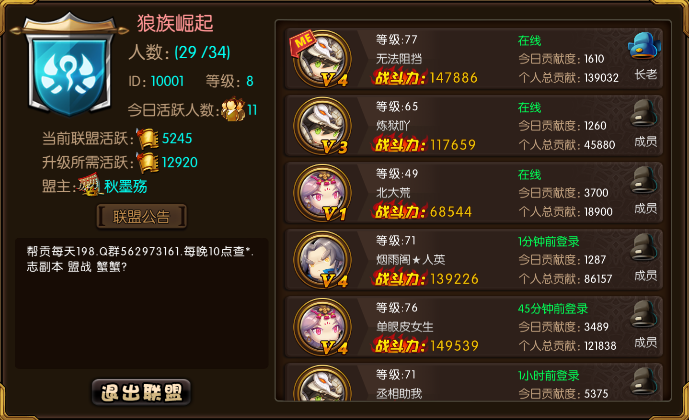
Task: Click the blue alliance shield emblem
Action: 69,72
